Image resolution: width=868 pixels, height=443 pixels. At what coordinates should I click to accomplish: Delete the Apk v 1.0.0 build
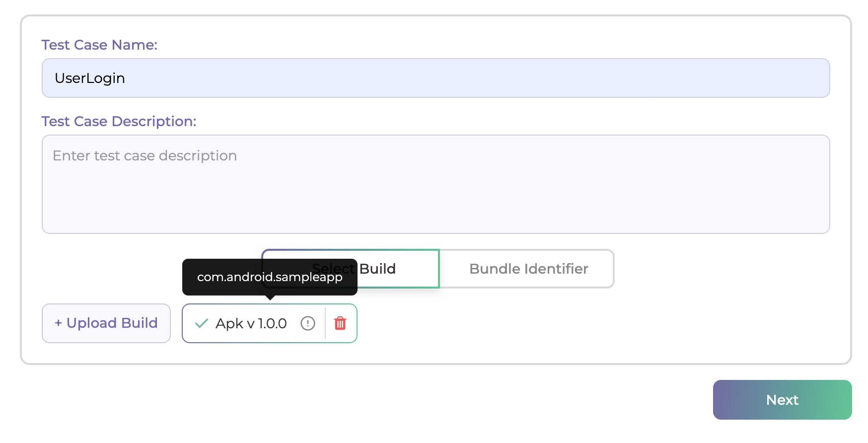[340, 323]
